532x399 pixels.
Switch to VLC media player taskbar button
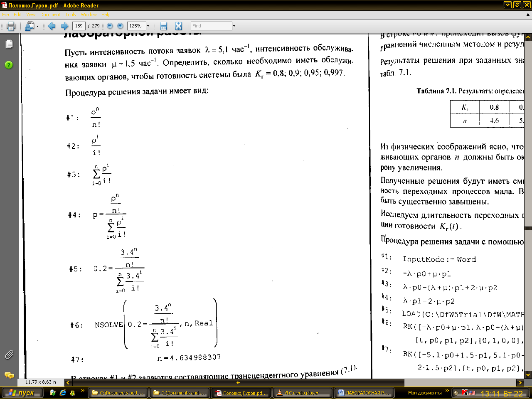click(x=303, y=393)
